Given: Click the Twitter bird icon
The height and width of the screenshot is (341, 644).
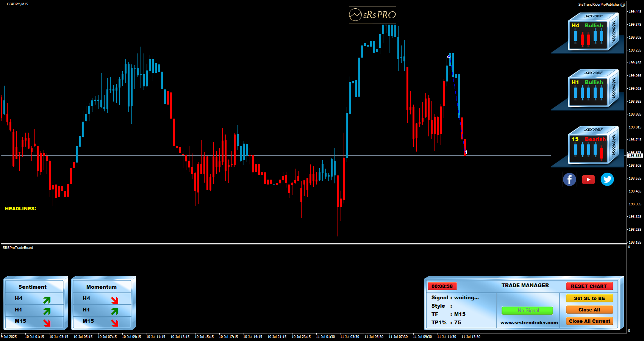Looking at the screenshot, I should pyautogui.click(x=607, y=179).
